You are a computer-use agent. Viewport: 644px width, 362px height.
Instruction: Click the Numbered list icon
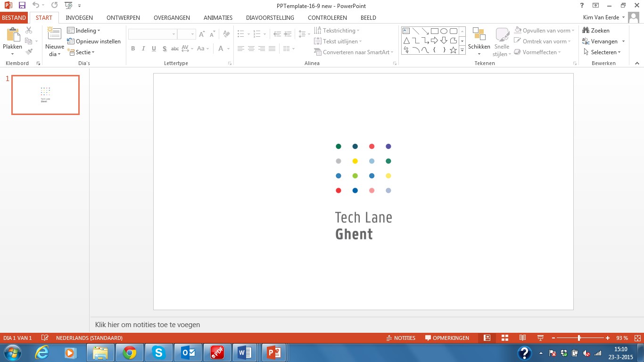click(257, 34)
